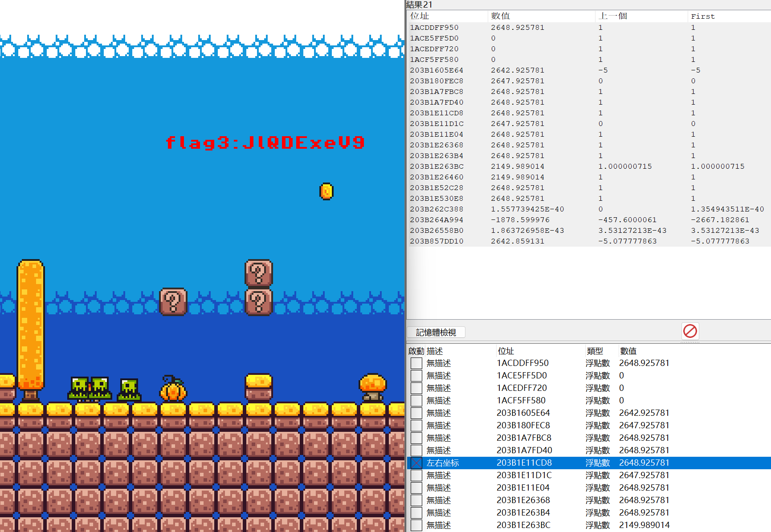Enable the checkbox for address 203B1E26368
Screen dimensions: 771x532
point(416,500)
